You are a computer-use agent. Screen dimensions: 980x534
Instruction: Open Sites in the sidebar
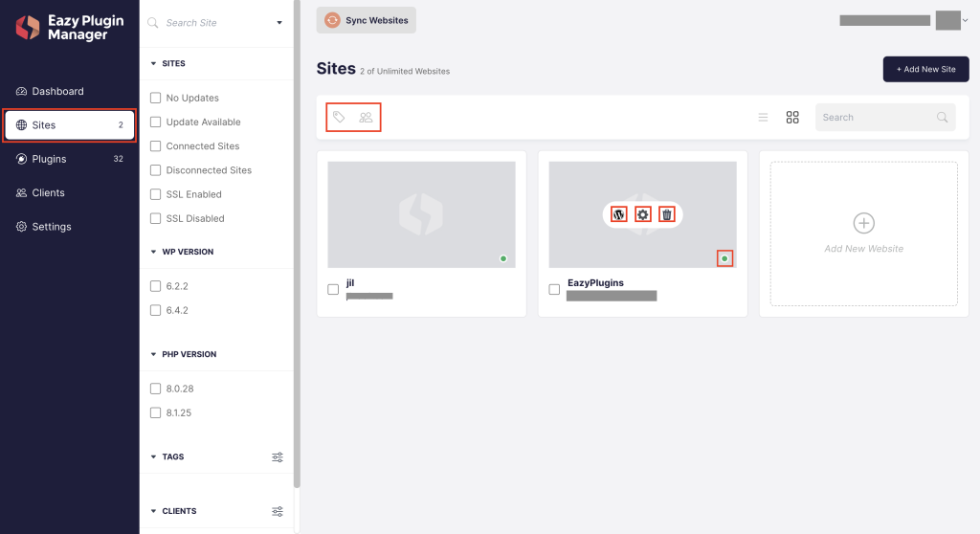[69, 125]
